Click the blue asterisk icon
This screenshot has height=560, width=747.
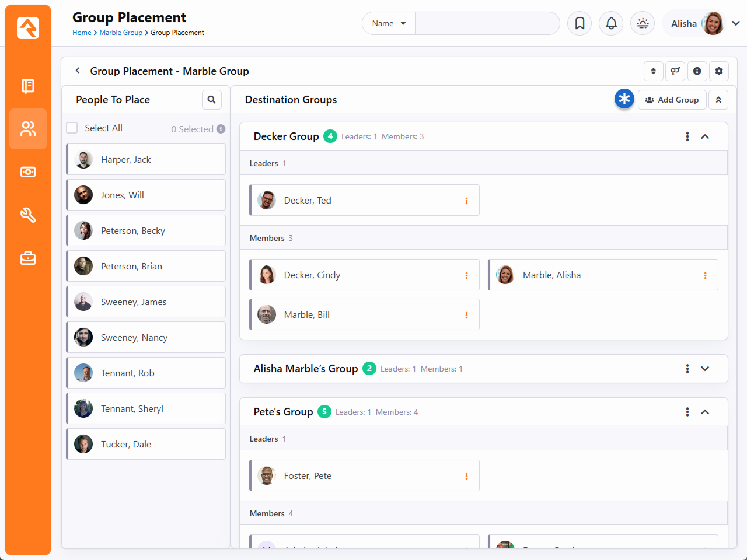tap(624, 99)
